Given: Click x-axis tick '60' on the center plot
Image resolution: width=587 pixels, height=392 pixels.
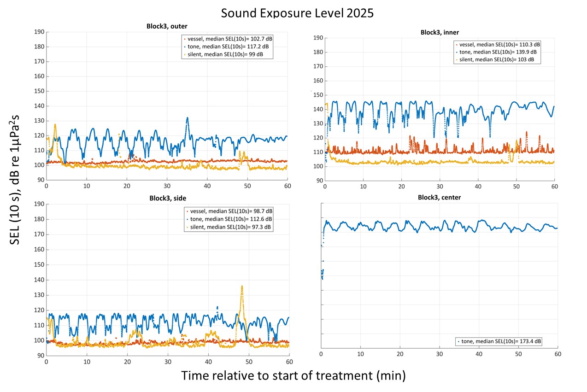Looking at the screenshot, I should click(558, 354).
